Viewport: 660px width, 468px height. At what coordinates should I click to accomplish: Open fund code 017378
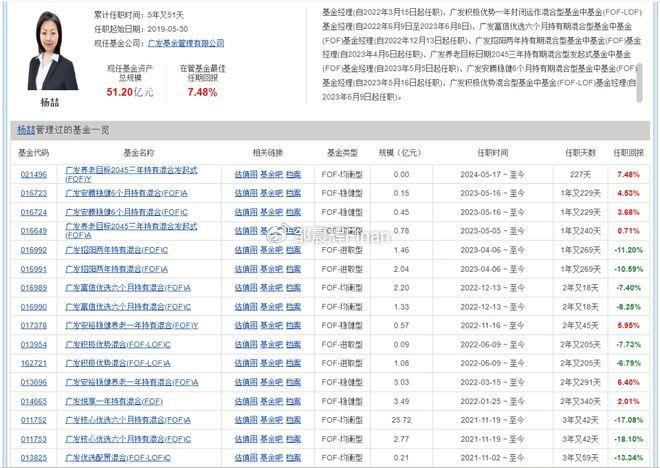click(34, 325)
